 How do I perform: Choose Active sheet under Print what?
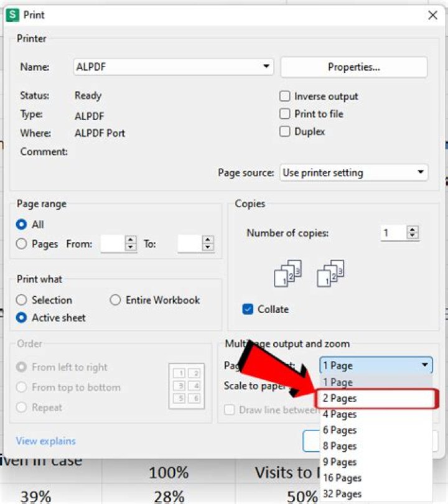(22, 317)
